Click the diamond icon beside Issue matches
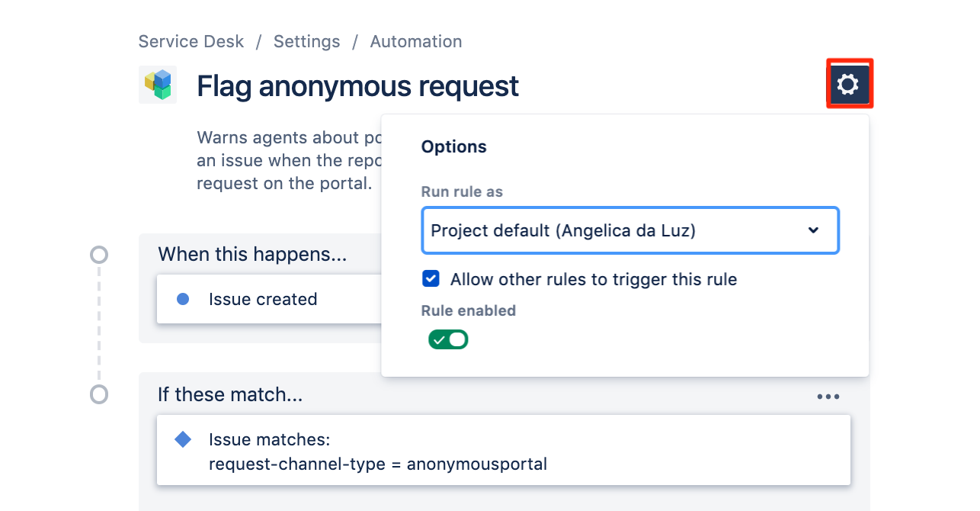 pos(182,439)
